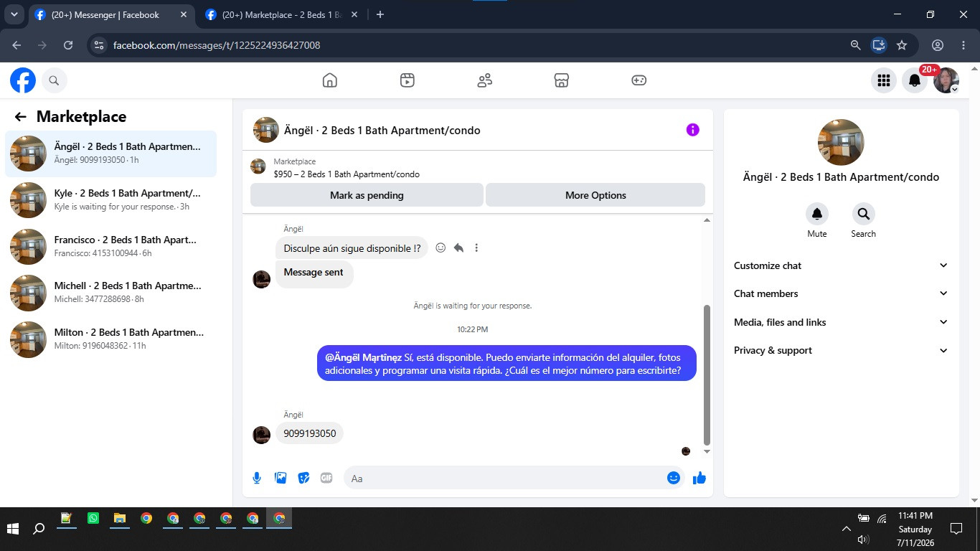Image resolution: width=980 pixels, height=551 pixels.
Task: Click @Ängël Martinez mention in message
Action: pos(363,357)
